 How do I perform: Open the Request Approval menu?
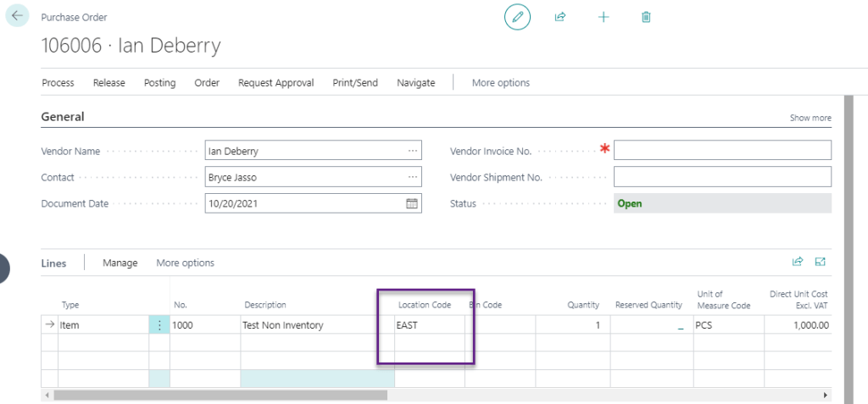(275, 83)
